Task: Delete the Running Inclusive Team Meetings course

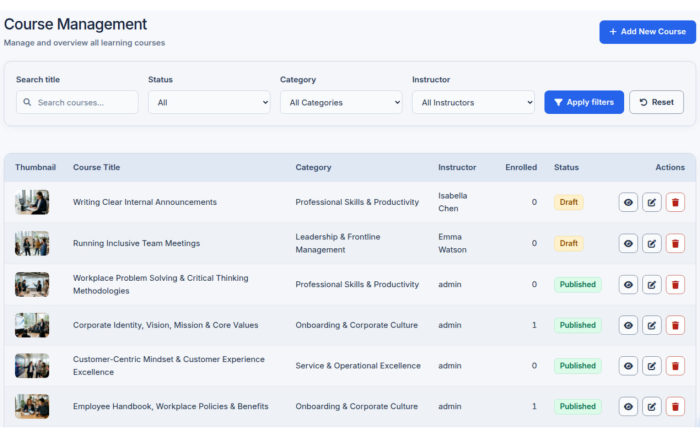Action: 675,243
